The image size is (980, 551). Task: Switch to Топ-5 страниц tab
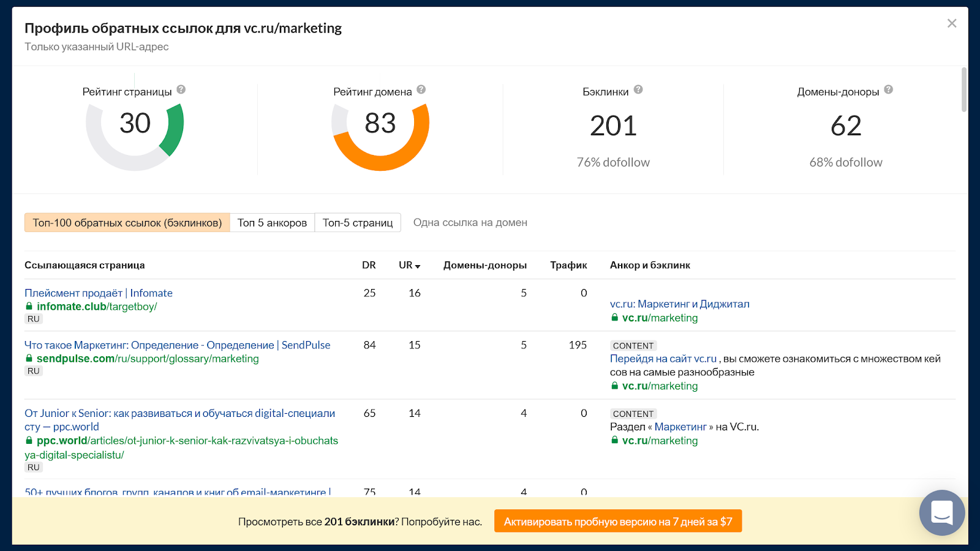[358, 223]
